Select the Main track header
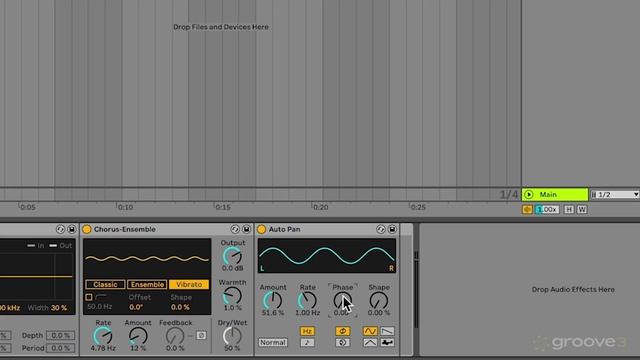This screenshot has width=640, height=360. click(555, 195)
